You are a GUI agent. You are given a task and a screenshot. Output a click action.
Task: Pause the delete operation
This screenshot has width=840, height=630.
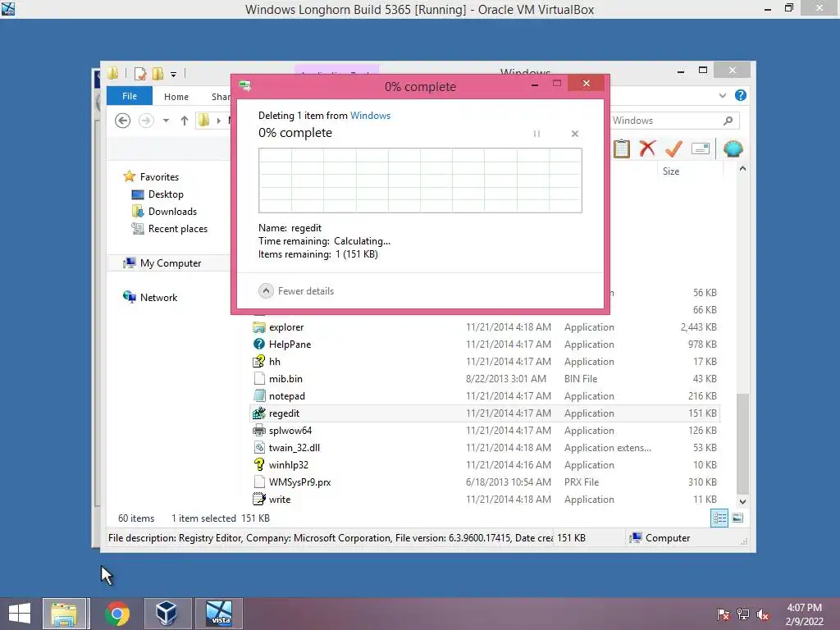536,134
